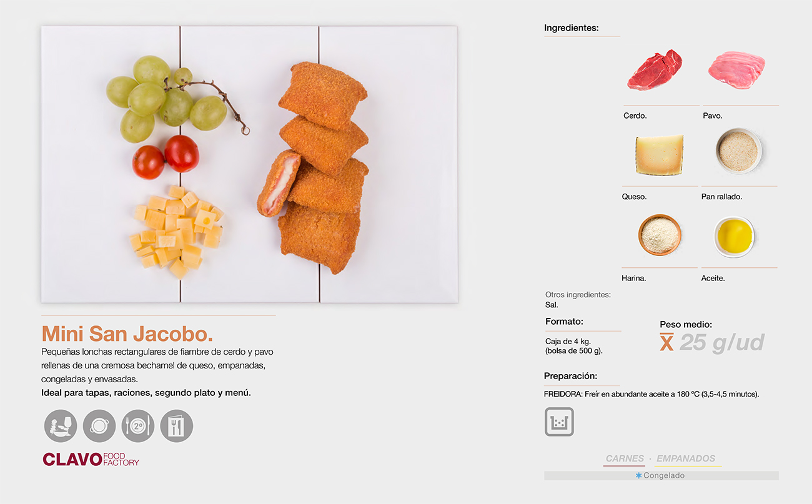Click the main product plate photo

point(249,164)
